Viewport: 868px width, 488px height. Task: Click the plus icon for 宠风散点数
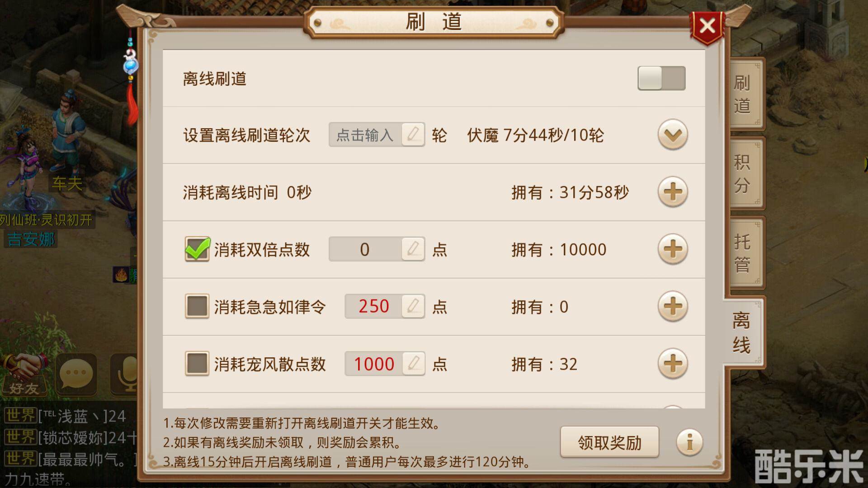tap(673, 364)
